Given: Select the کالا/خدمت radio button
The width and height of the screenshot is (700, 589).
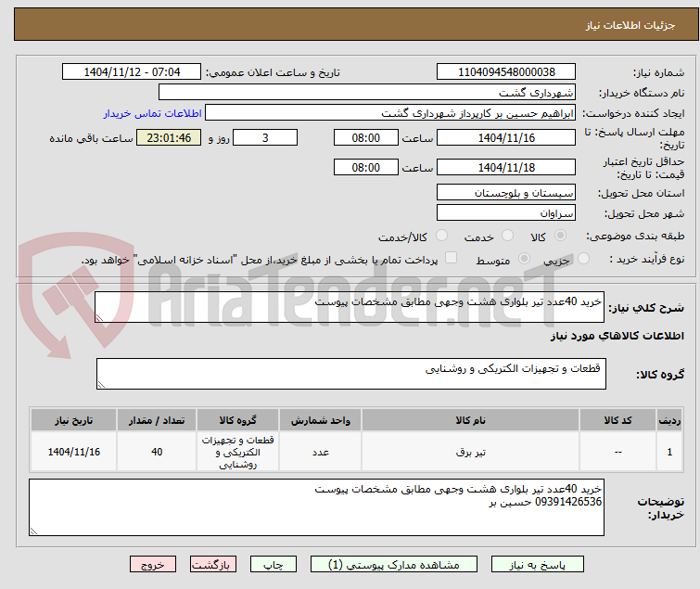Looking at the screenshot, I should [441, 236].
